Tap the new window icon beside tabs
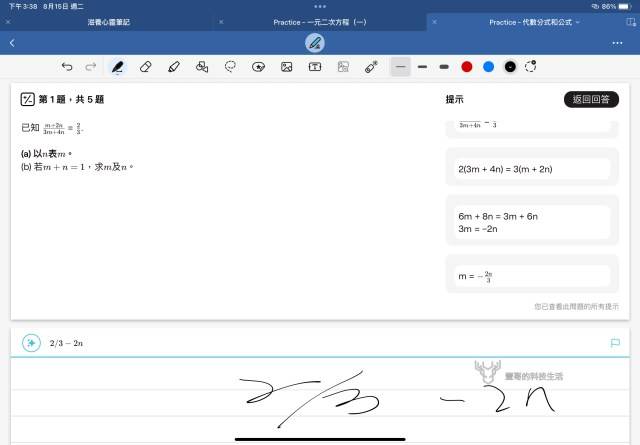The height and width of the screenshot is (445, 640). coord(631,22)
